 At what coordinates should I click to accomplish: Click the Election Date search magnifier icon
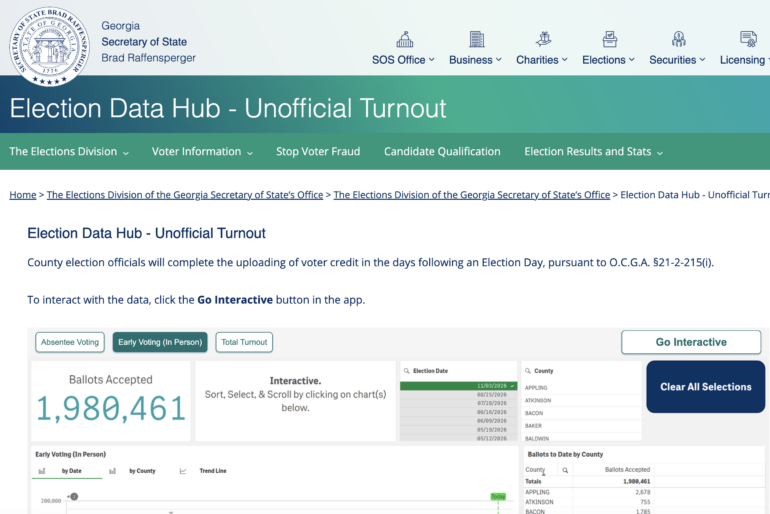(x=407, y=371)
